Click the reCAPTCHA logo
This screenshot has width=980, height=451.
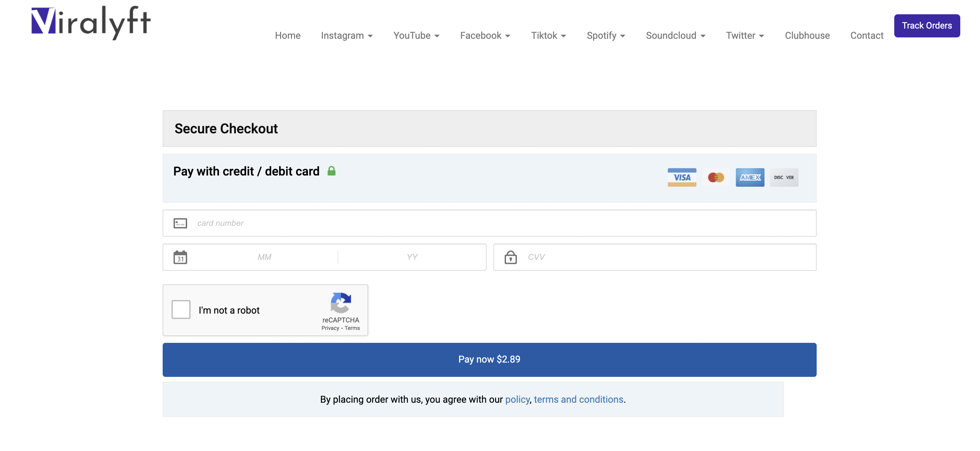click(x=341, y=303)
